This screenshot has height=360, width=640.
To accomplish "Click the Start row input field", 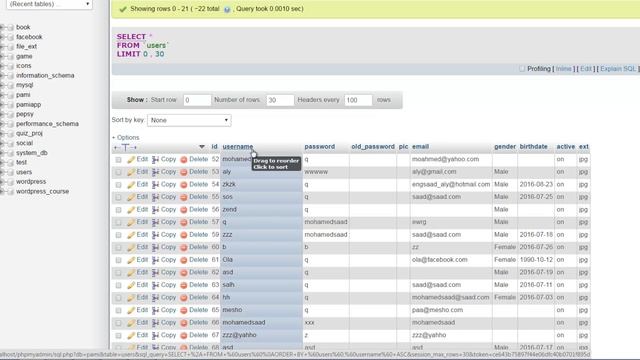I will [x=197, y=100].
